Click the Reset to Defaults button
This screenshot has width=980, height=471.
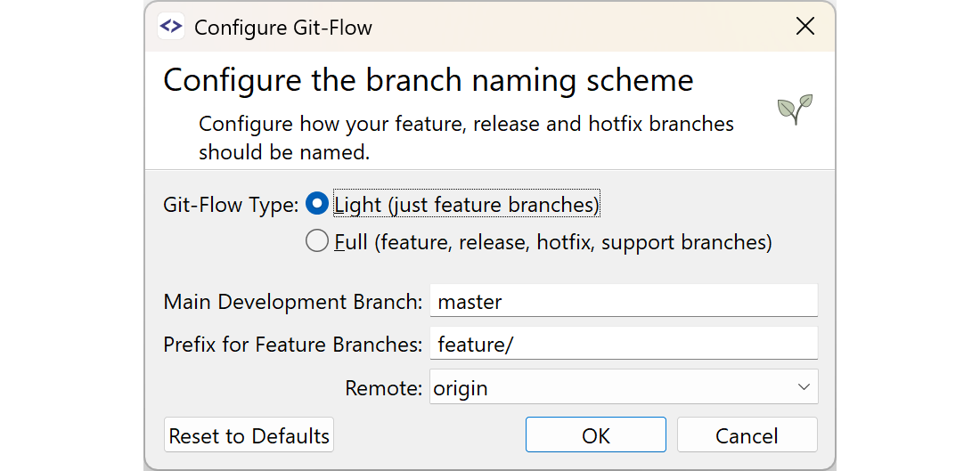point(249,434)
